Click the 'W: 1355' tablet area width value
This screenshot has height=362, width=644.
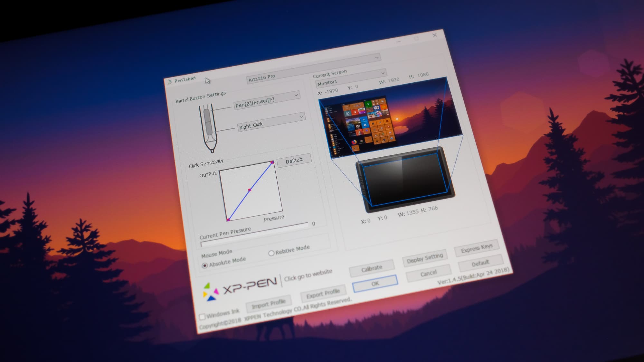tap(408, 213)
